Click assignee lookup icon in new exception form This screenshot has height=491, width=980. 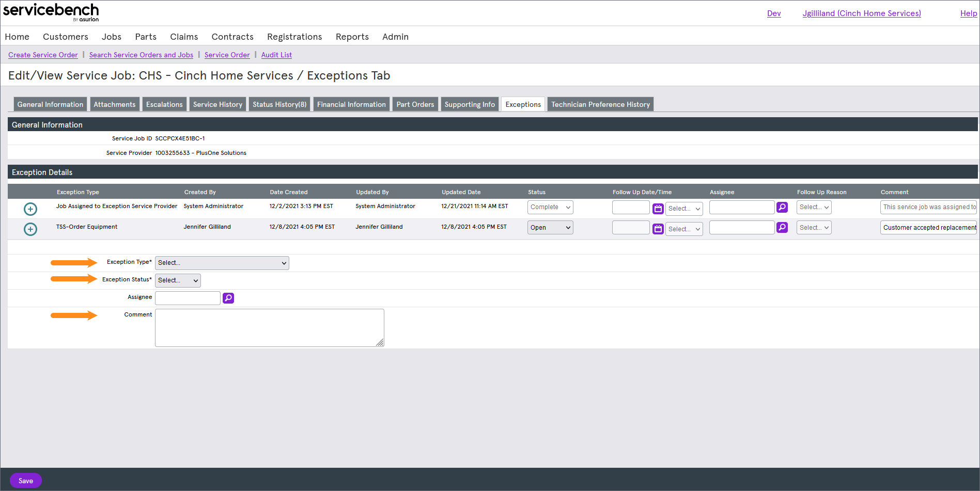click(228, 298)
